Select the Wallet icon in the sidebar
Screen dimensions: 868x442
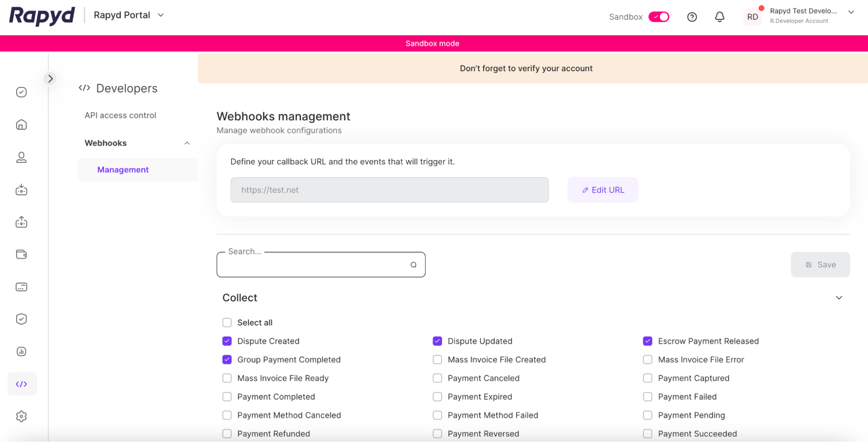21,254
